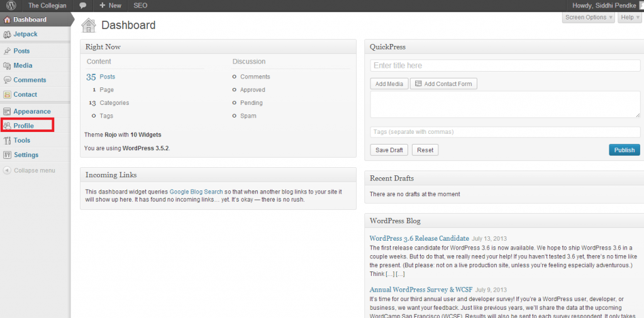644x318 pixels.
Task: Click the Add Media button
Action: tap(389, 84)
